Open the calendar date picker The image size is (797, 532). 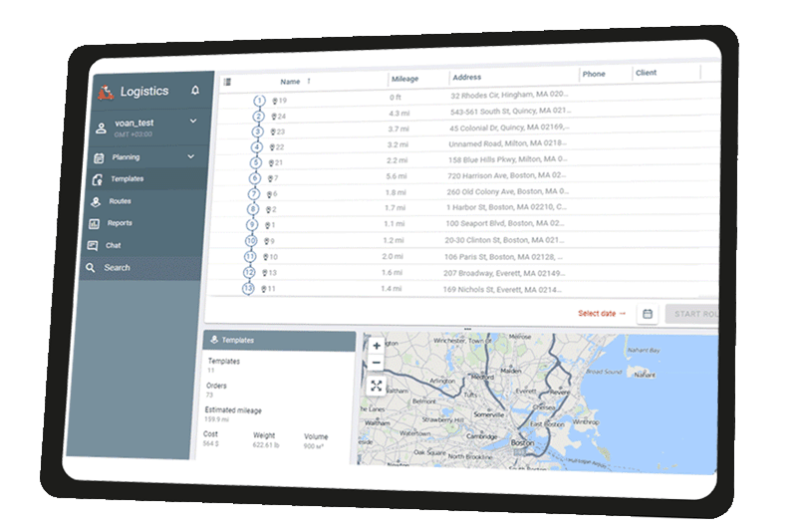(x=647, y=313)
